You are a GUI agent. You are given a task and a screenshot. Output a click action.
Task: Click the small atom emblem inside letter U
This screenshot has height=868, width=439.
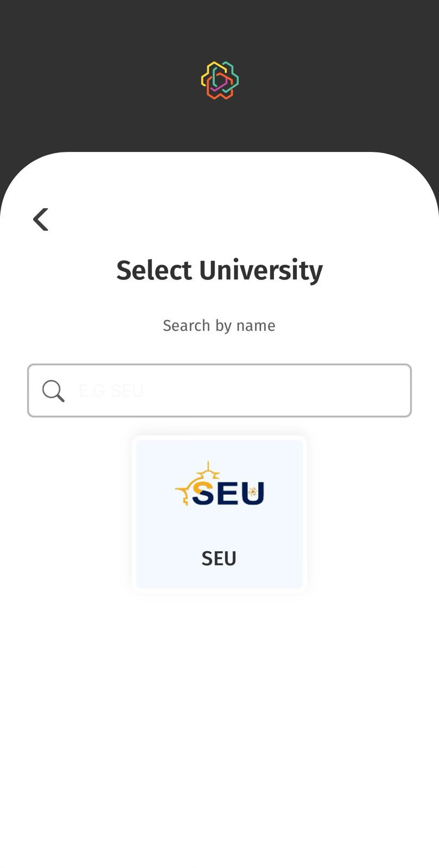252,492
